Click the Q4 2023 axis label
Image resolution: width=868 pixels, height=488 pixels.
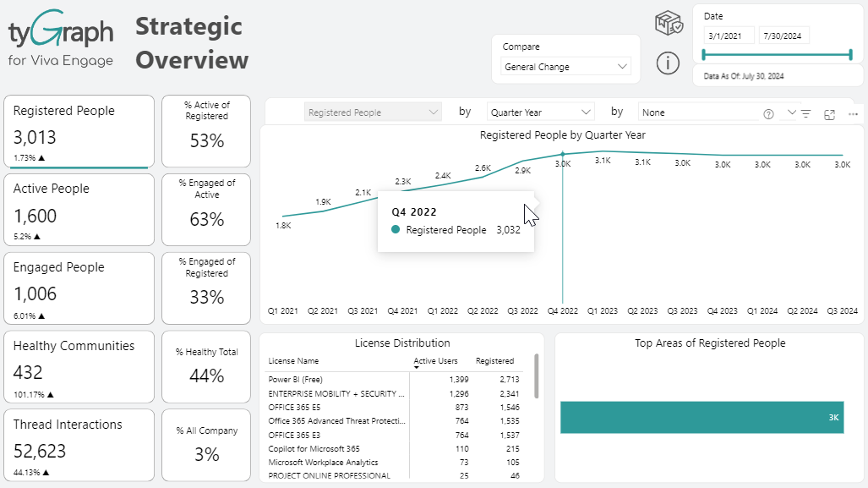(x=723, y=311)
